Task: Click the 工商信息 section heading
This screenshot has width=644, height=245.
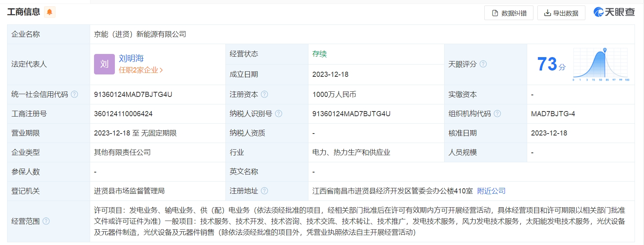Action: click(24, 12)
